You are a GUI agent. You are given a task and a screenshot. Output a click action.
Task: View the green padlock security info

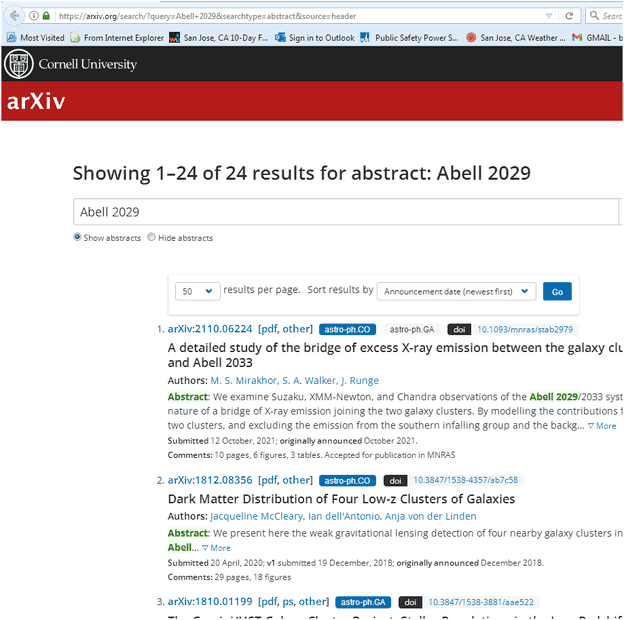tap(46, 16)
